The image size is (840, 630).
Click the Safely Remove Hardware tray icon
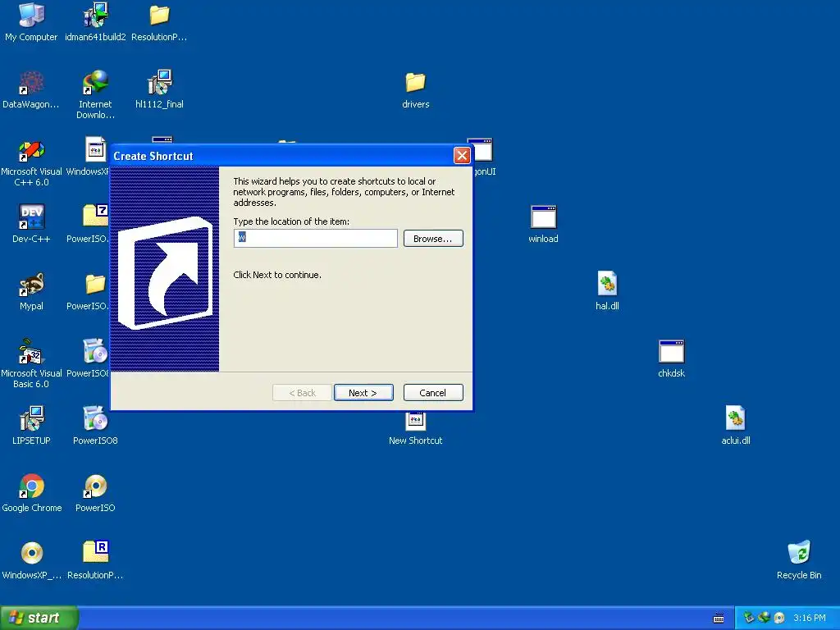(749, 618)
